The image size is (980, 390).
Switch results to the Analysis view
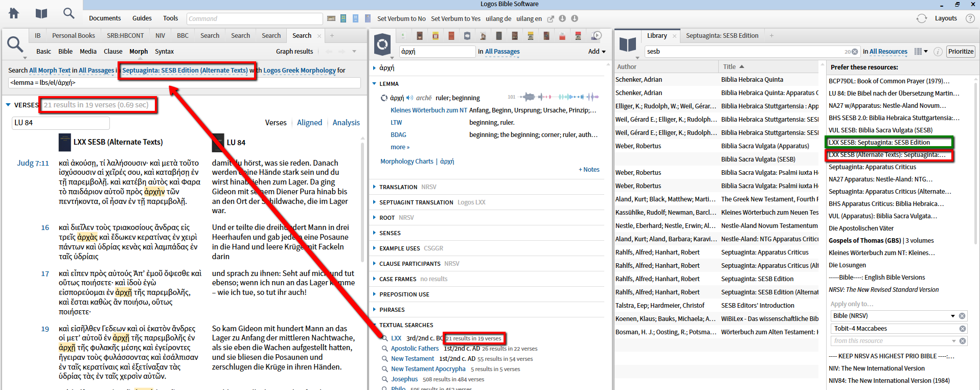346,123
